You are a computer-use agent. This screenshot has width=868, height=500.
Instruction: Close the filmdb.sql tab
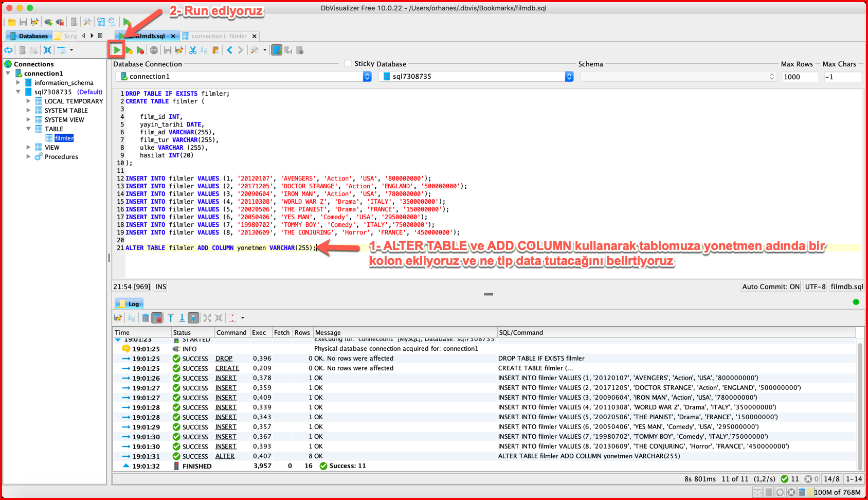point(173,36)
